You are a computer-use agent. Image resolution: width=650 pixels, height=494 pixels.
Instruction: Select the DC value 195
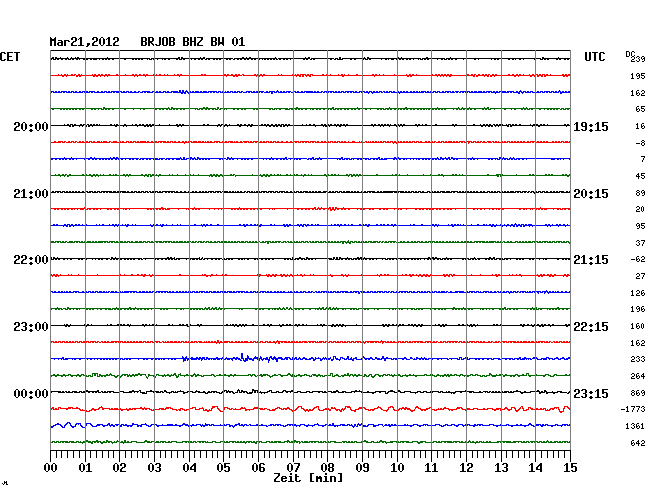click(638, 76)
